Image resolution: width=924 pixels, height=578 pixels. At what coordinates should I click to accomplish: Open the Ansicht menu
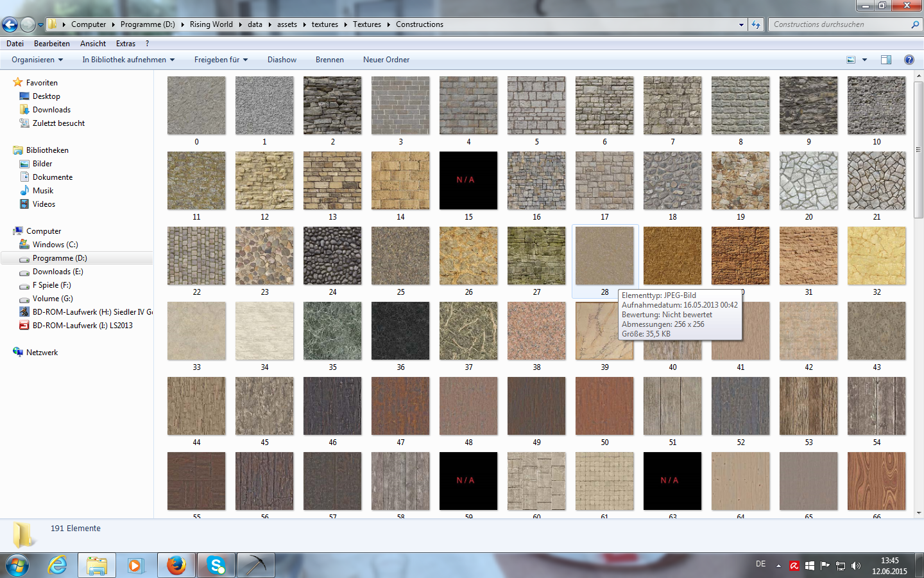[x=93, y=44]
